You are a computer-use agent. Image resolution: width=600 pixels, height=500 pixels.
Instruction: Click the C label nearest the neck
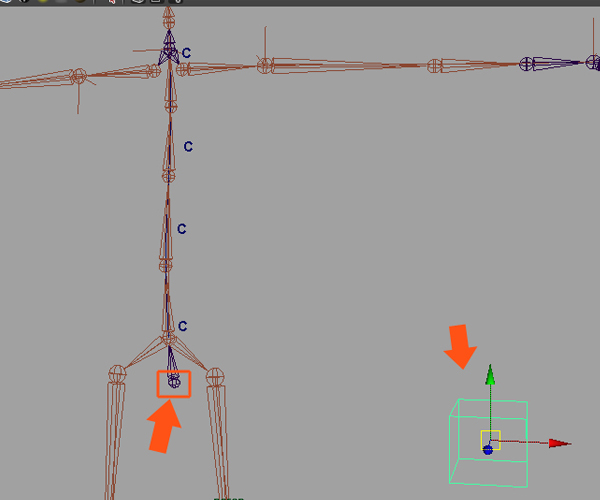(x=186, y=53)
